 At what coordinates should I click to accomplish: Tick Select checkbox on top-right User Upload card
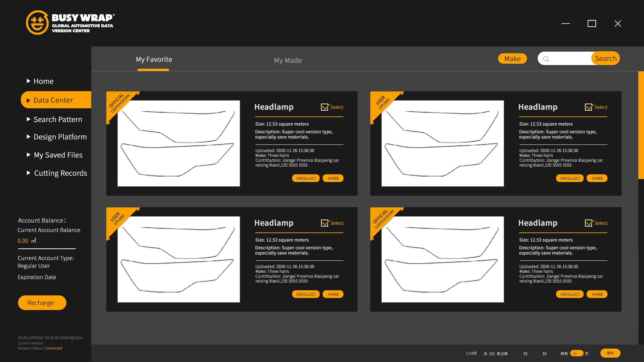point(589,107)
